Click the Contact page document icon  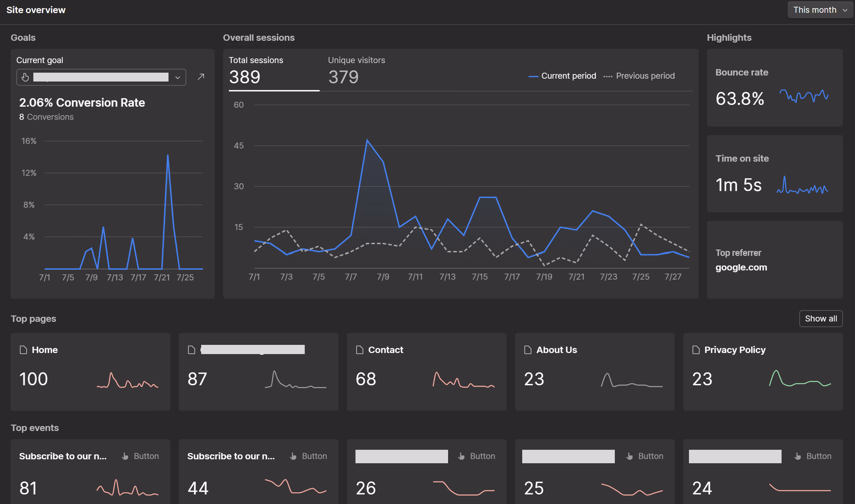point(360,350)
